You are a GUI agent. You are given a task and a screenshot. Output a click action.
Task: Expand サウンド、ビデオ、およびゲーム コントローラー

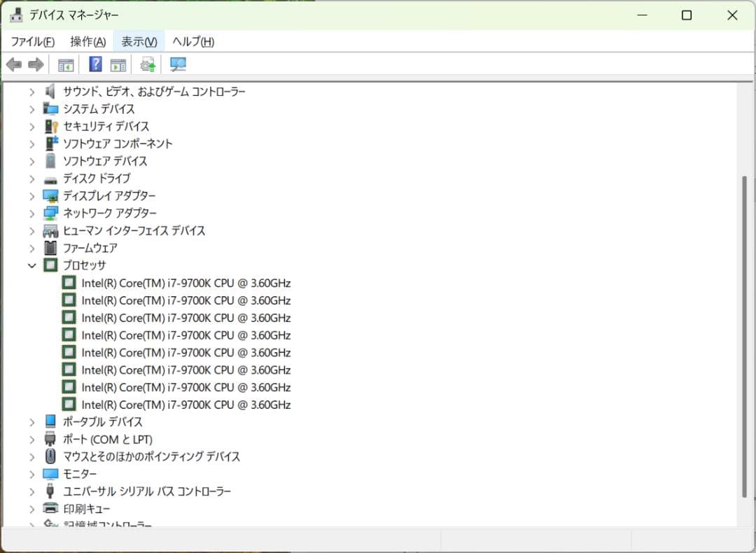coord(31,91)
